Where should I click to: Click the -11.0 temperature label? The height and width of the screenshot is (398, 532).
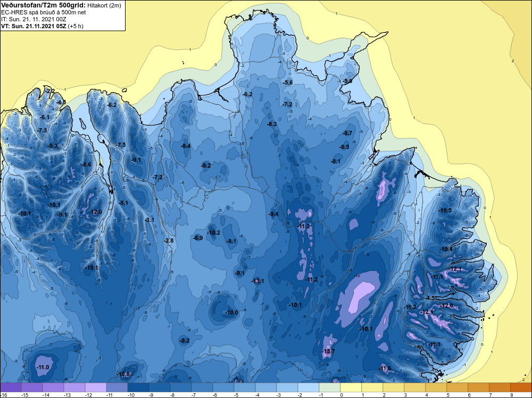pyautogui.click(x=43, y=367)
